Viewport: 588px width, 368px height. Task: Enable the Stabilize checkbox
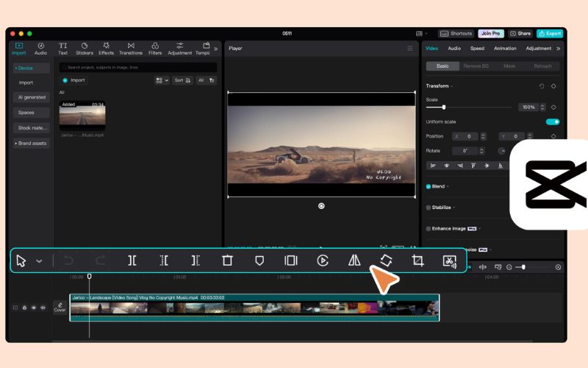[x=429, y=208]
